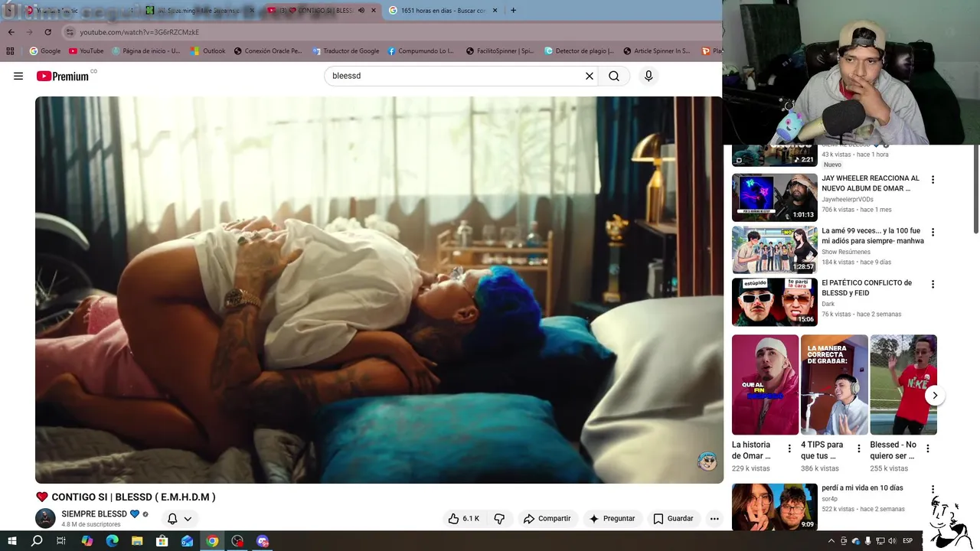The image size is (980, 551).
Task: Reload the page in Chrome
Action: pos(47,32)
